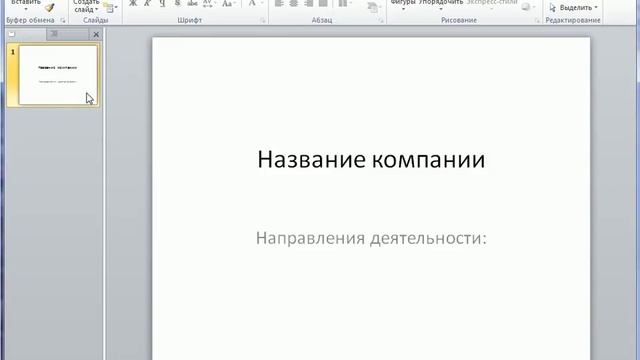Select slide 1 thumbnail

click(58, 75)
